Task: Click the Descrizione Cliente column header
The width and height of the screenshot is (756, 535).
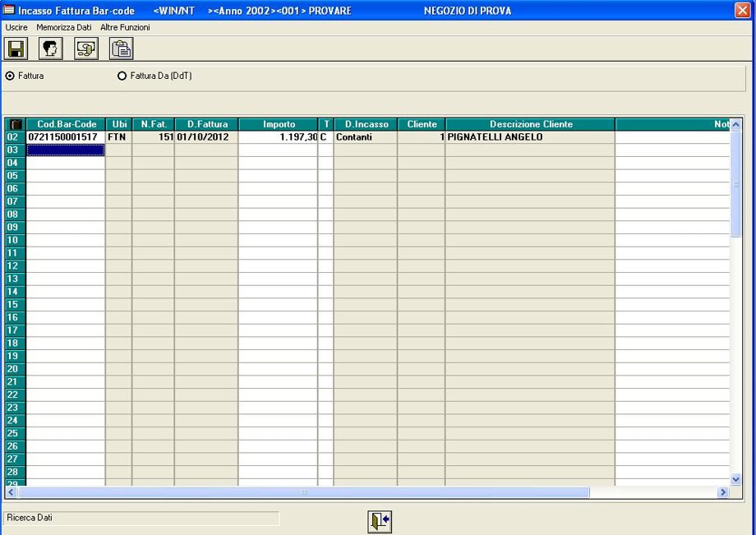Action: point(530,125)
